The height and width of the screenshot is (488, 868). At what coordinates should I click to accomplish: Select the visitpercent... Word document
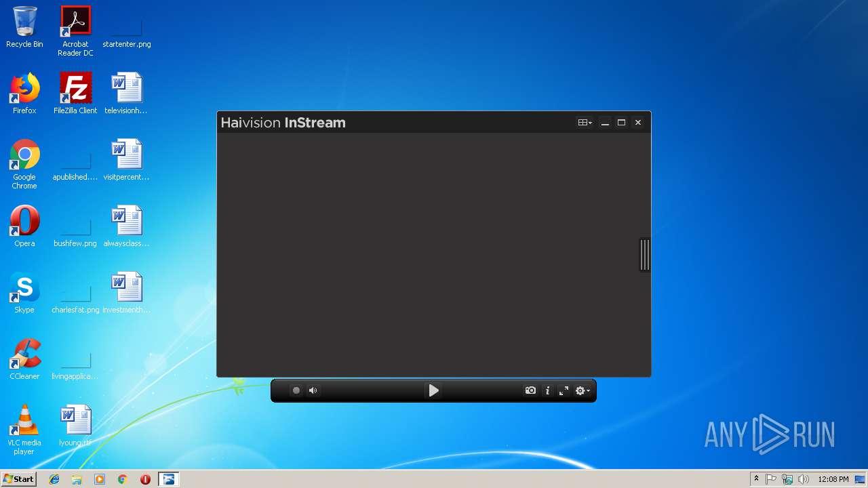(x=126, y=160)
